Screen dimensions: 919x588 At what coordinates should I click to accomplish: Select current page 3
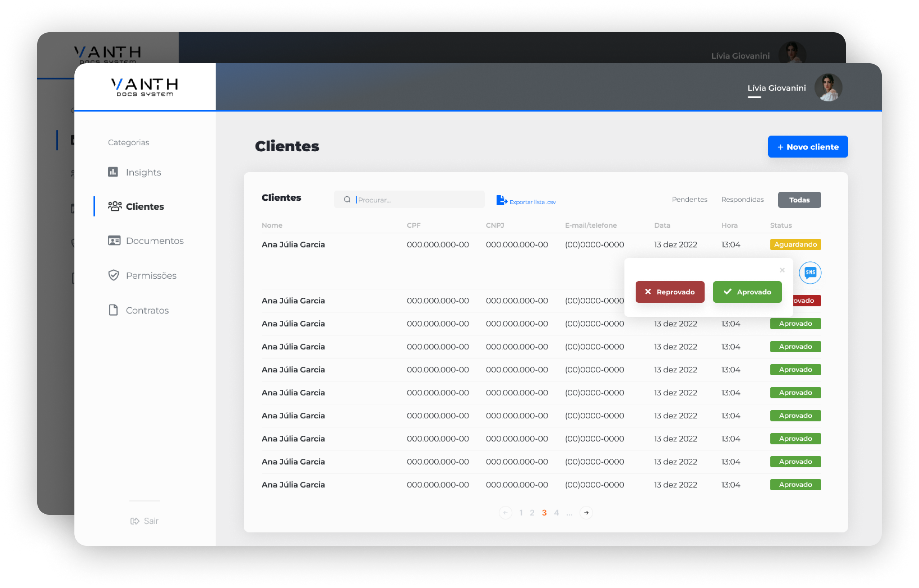544,513
